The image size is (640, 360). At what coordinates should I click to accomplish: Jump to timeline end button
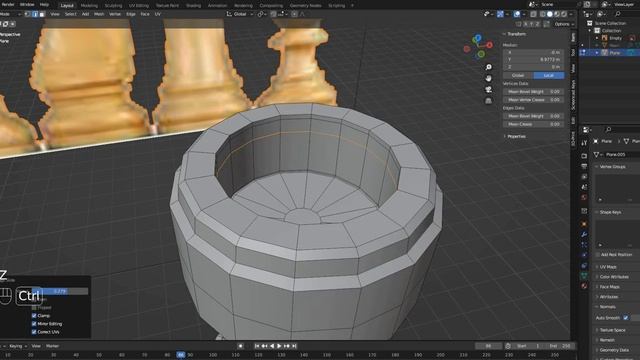[x=294, y=346]
